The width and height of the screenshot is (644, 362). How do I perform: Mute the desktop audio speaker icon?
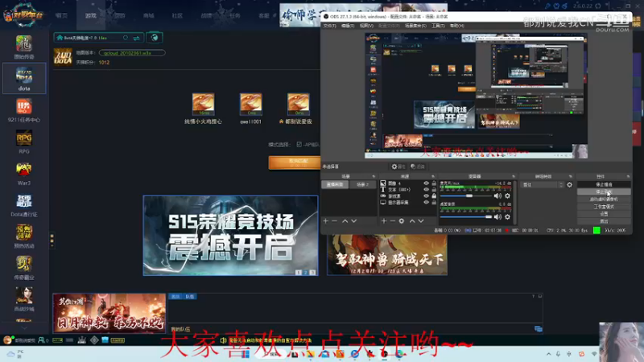click(497, 216)
